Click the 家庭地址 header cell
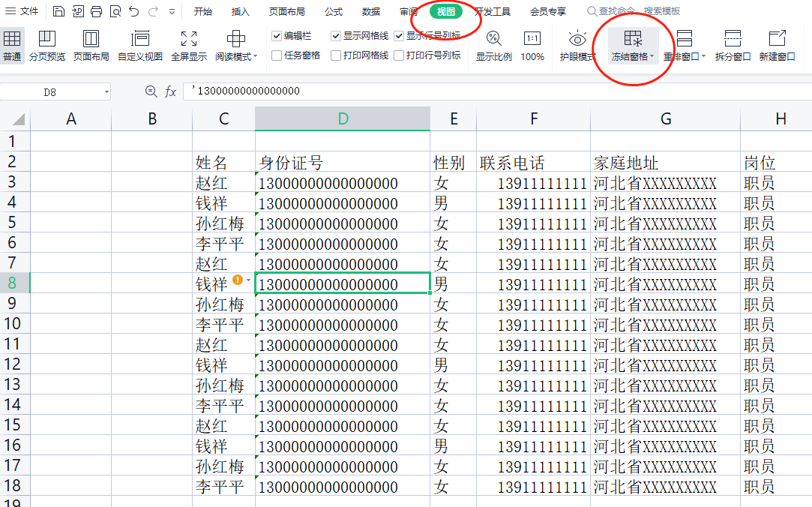The image size is (812, 507). [666, 162]
